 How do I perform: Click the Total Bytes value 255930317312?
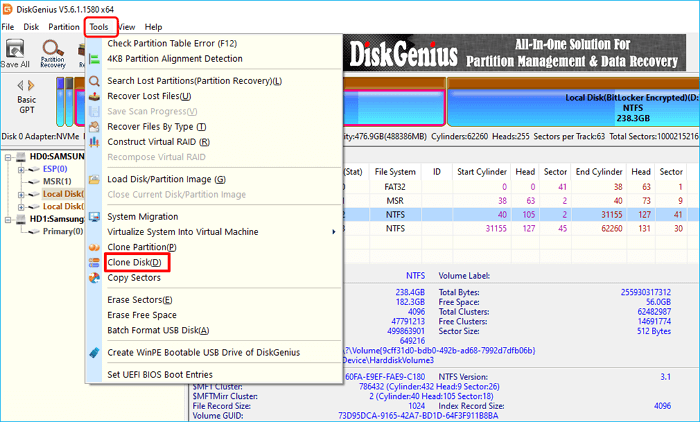pos(646,292)
